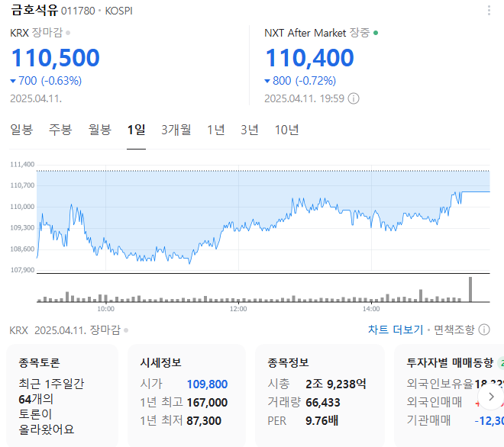Image resolution: width=504 pixels, height=447 pixels.
Task: Select the stock code 011780
Action: point(78,11)
